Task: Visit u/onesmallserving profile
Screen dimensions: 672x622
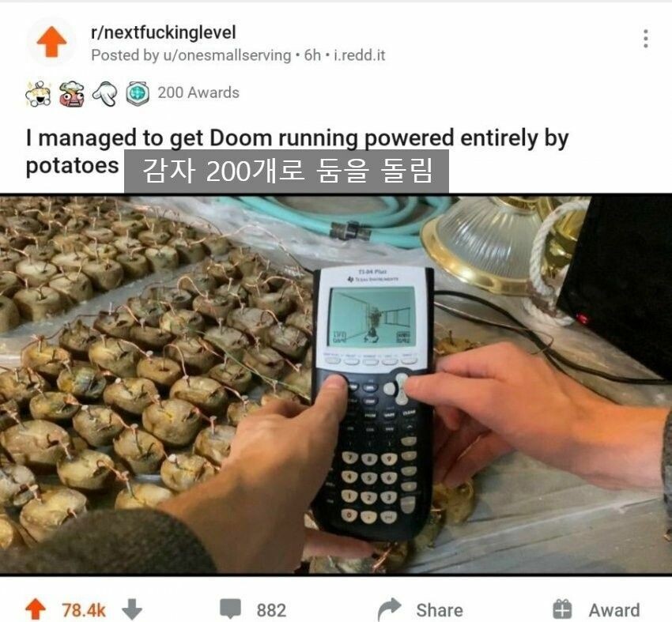Action: point(225,55)
